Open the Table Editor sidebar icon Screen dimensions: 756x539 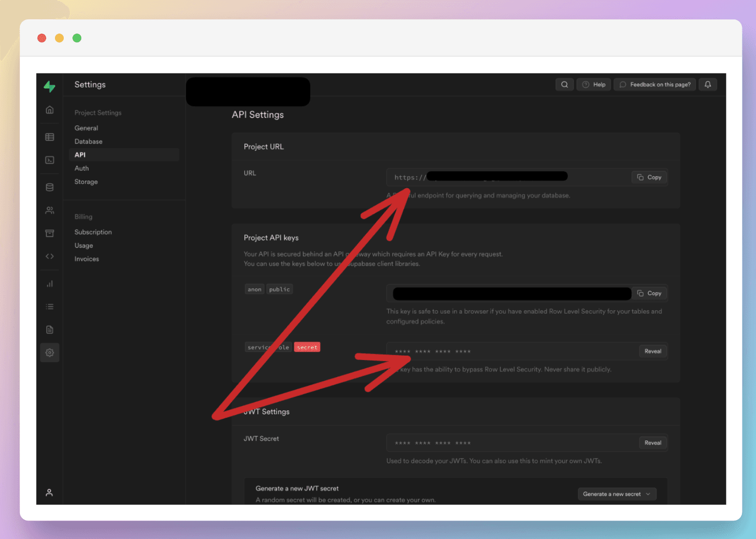pyautogui.click(x=50, y=137)
